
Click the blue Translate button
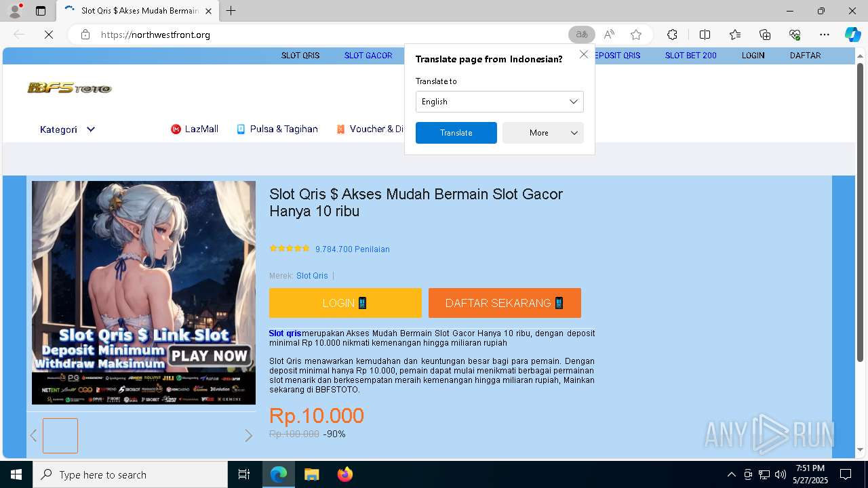pos(456,133)
